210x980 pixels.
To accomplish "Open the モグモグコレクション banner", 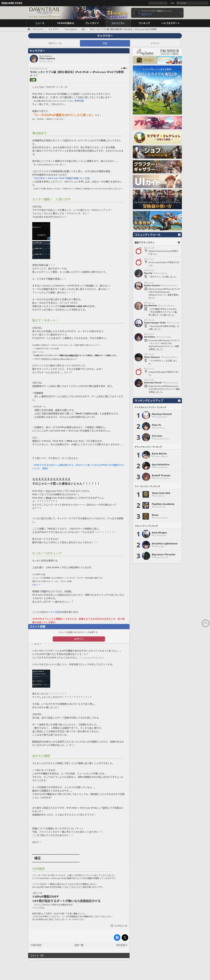I will coord(157,137).
